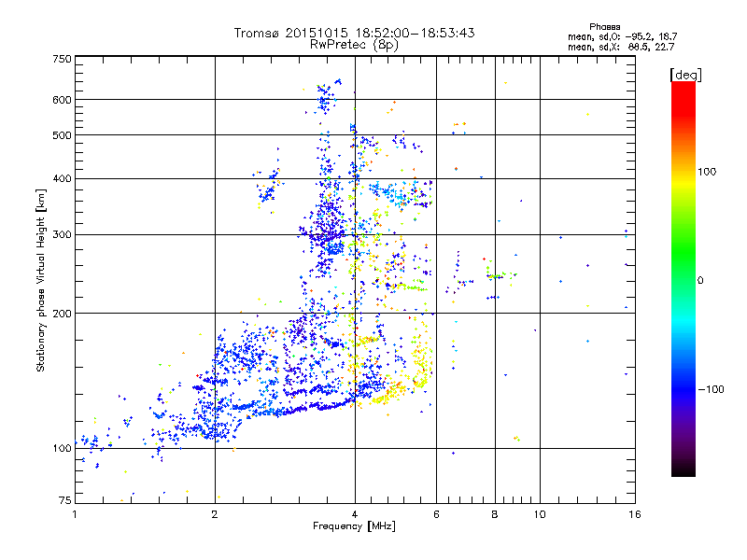Viewport: 747px width, 560px height.
Task: Click the 'Phases' header label
Action: (604, 27)
